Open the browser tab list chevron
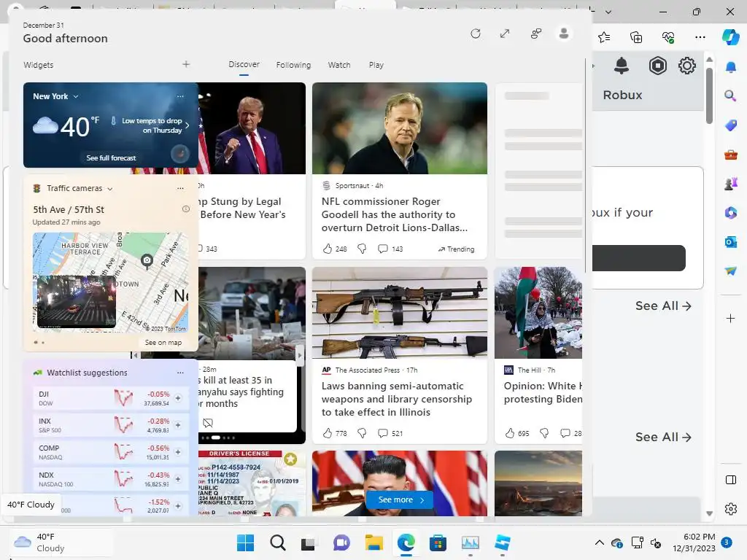The image size is (747, 560). (x=608, y=12)
